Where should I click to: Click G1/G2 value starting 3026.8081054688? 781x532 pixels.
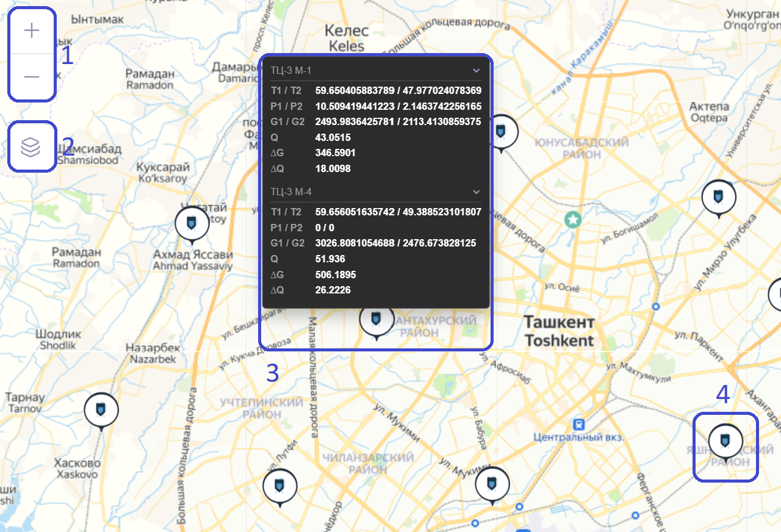click(x=395, y=243)
